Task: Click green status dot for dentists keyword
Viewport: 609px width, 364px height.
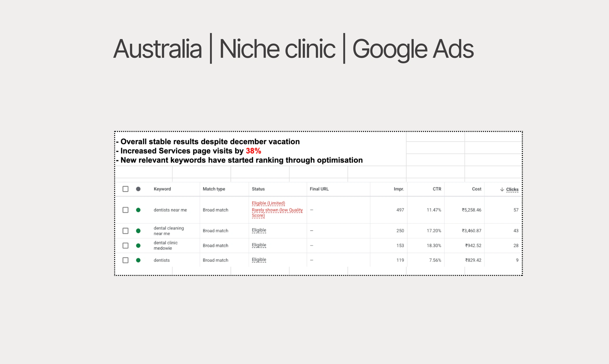Action: click(138, 260)
